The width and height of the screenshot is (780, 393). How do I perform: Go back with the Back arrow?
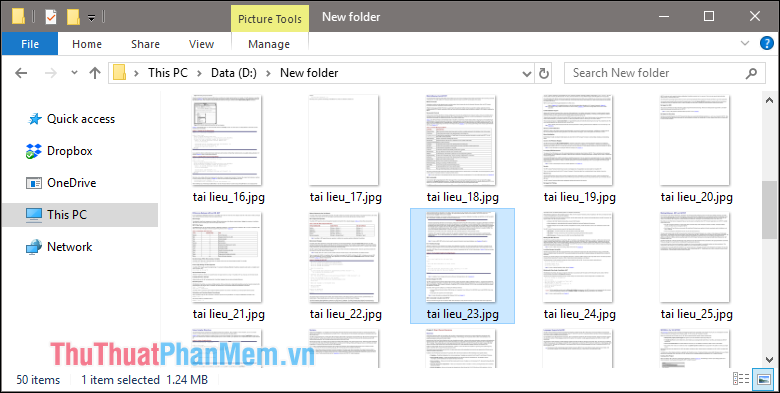coord(21,73)
